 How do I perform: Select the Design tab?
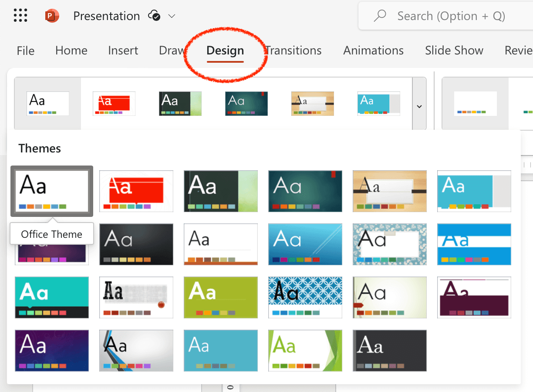coord(225,51)
